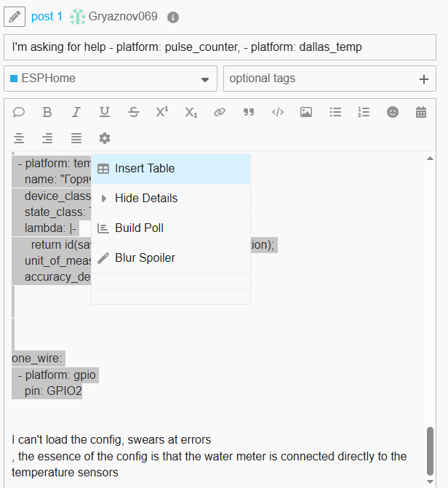Justify text alignment icon
448x488 pixels.
pyautogui.click(x=76, y=138)
